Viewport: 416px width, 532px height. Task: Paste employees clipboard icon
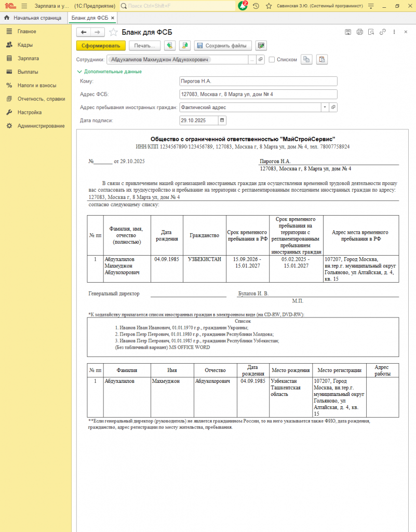322,59
